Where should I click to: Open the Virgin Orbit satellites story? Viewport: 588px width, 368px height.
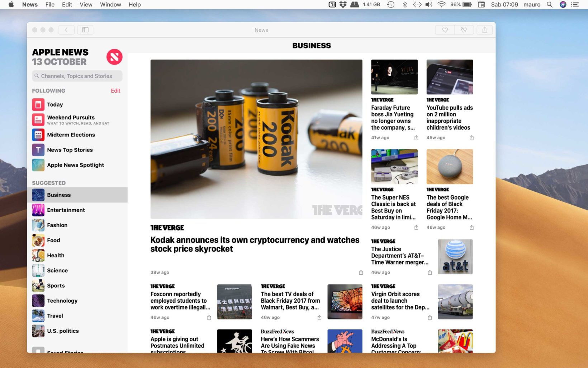(400, 301)
